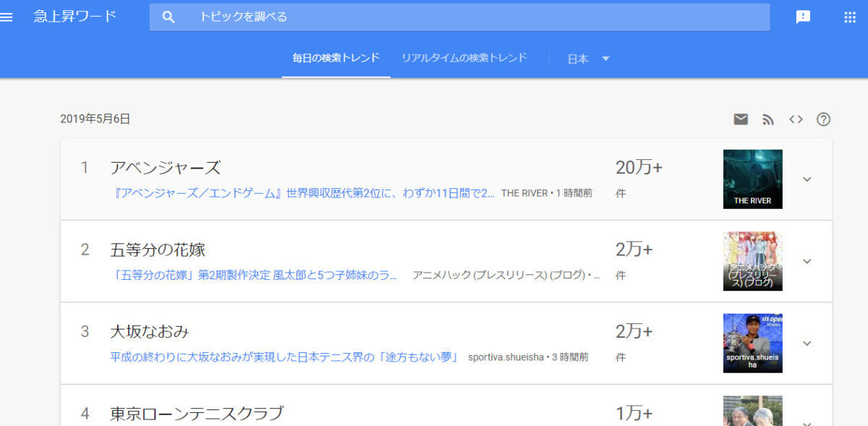
Task: Click the embed code icon
Action: pos(796,119)
